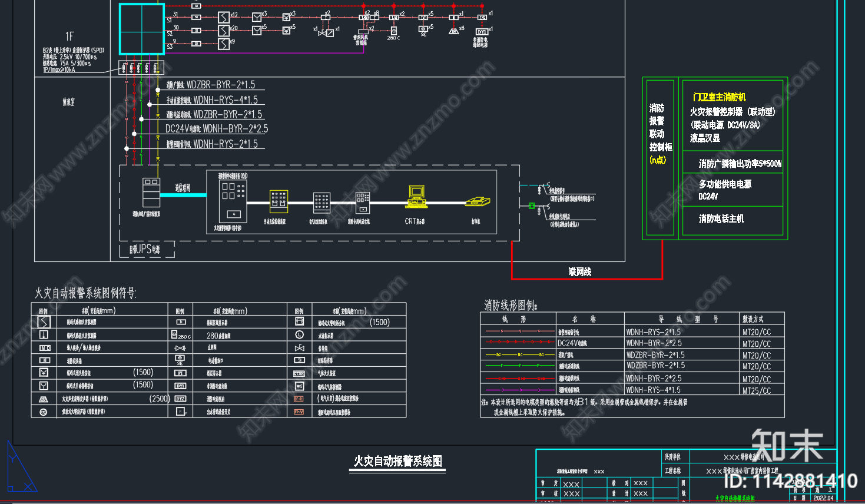Select the 消防电话主机 label
The image size is (865, 504).
pyautogui.click(x=721, y=218)
